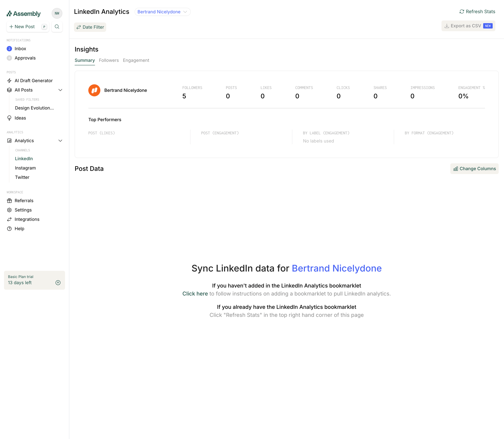Follow the 'Click here' bookmarklet instructions link
The image size is (504, 439).
click(x=195, y=294)
